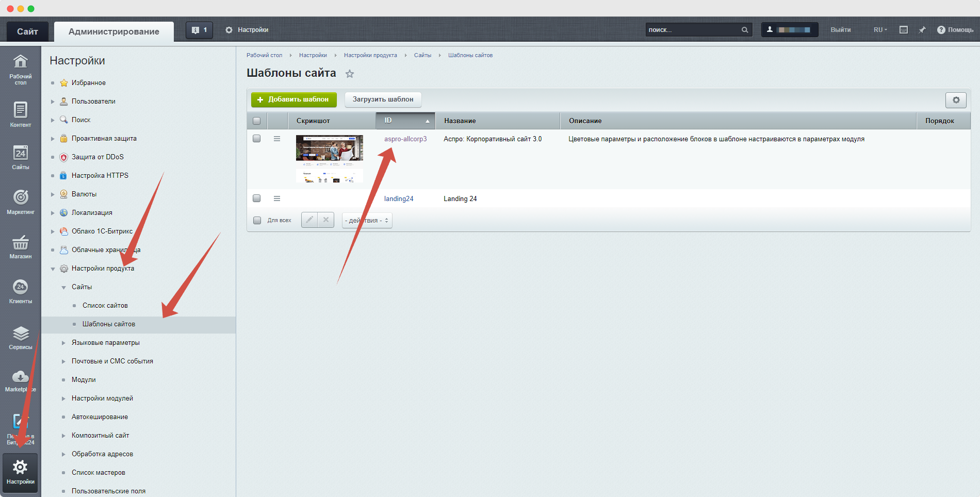This screenshot has width=980, height=497.
Task: Enable the Для всех checkbox
Action: [x=257, y=221]
